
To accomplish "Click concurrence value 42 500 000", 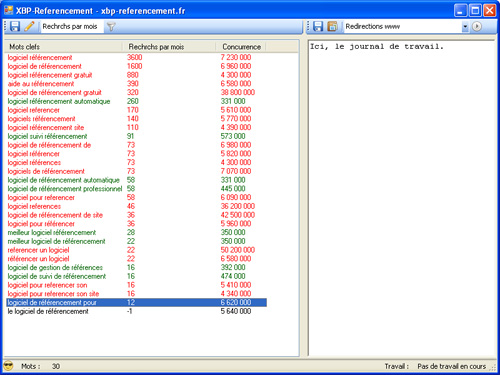I will pos(237,215).
